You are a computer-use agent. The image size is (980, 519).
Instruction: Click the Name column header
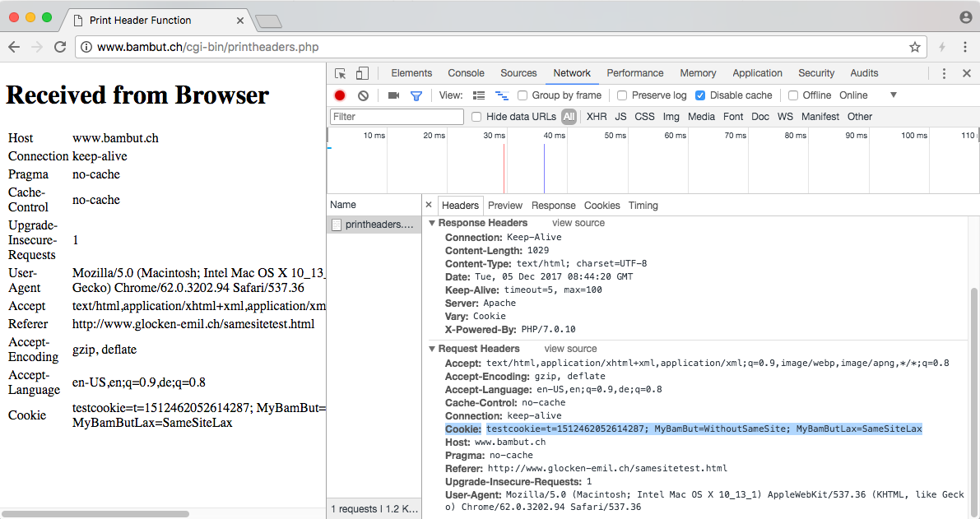point(374,204)
